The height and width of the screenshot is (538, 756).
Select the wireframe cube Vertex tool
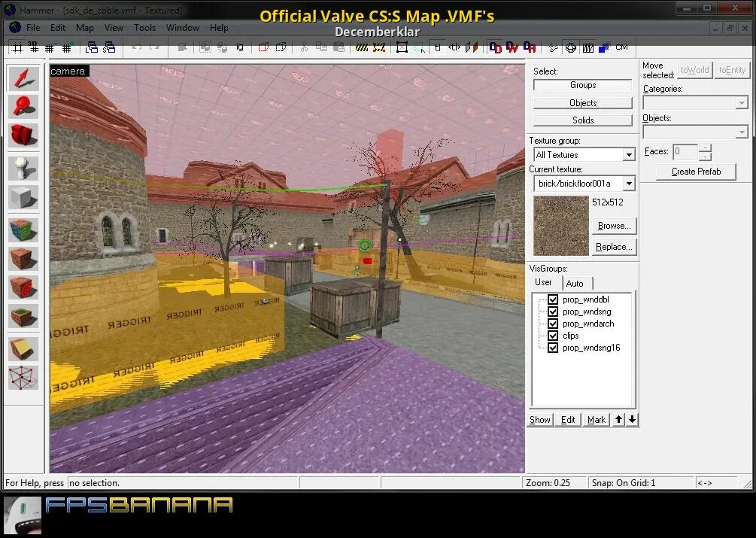pos(23,378)
